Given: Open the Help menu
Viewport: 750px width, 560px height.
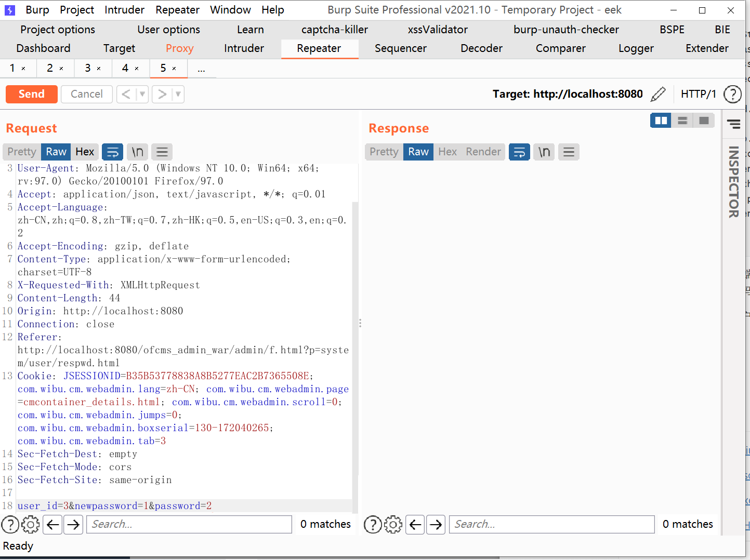Looking at the screenshot, I should click(273, 10).
